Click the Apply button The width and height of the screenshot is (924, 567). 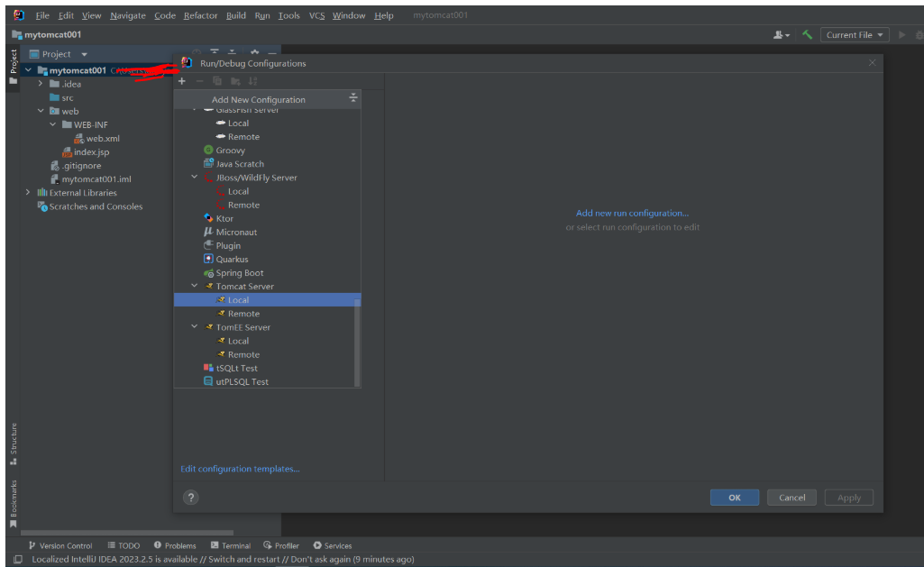point(848,498)
